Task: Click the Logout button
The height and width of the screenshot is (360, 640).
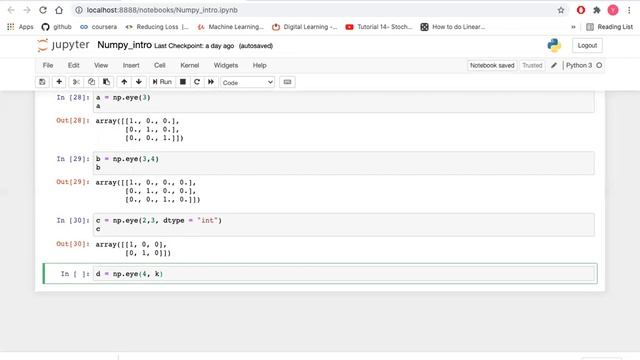Action: 587,45
